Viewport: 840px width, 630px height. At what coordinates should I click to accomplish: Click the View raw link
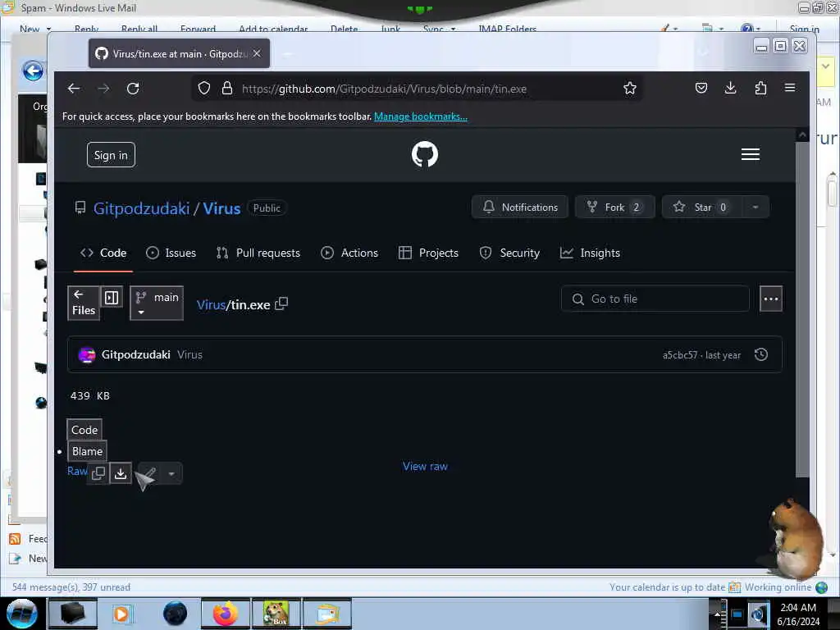pos(425,466)
